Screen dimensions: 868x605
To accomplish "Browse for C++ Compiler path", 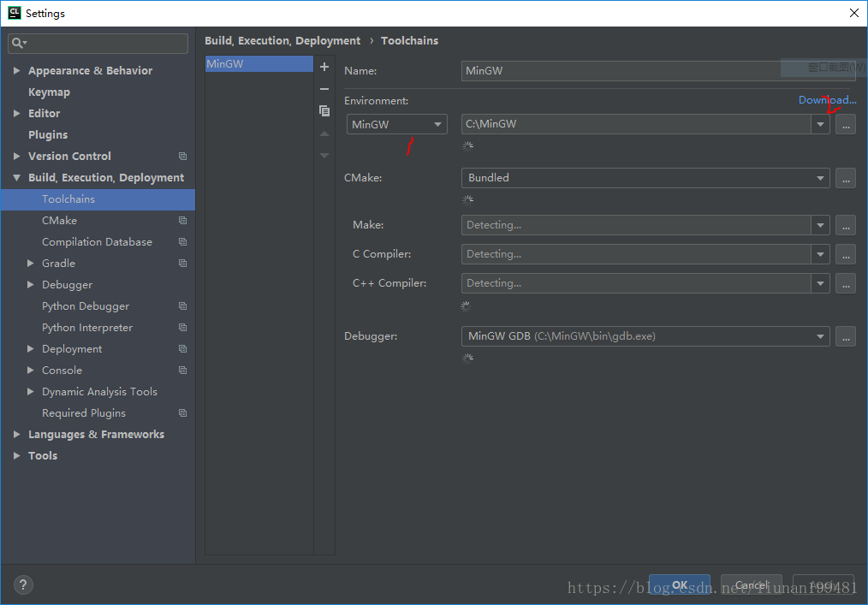I will coord(846,283).
